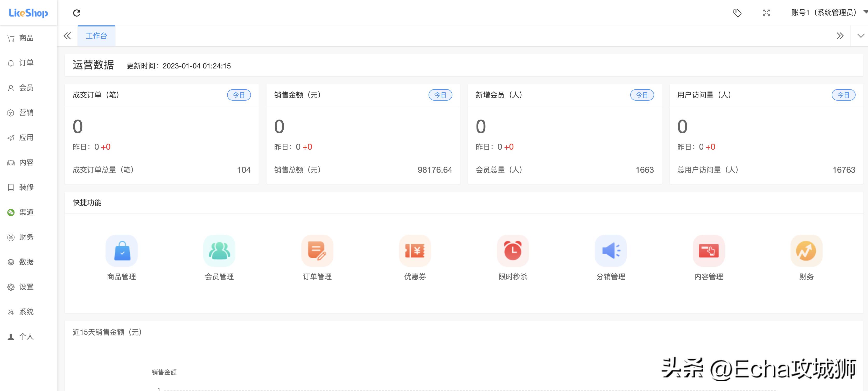Enter fullscreen using the expand icon
The width and height of the screenshot is (868, 391).
766,13
